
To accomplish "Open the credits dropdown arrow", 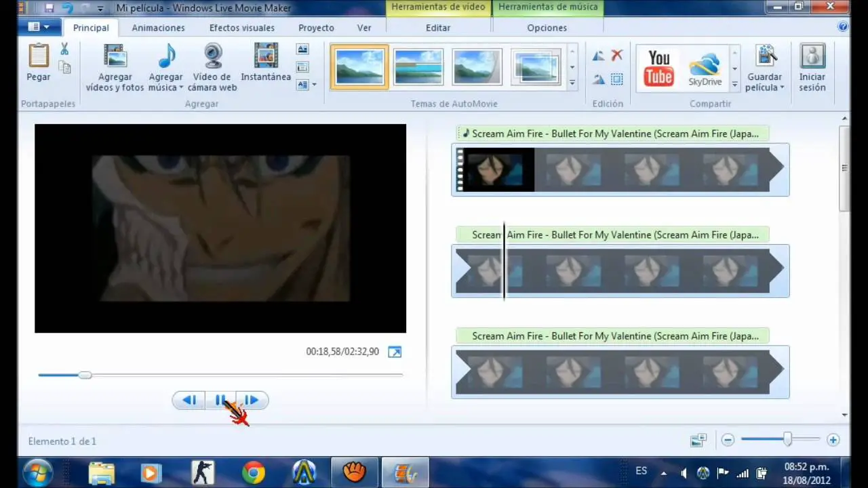I will coord(314,85).
